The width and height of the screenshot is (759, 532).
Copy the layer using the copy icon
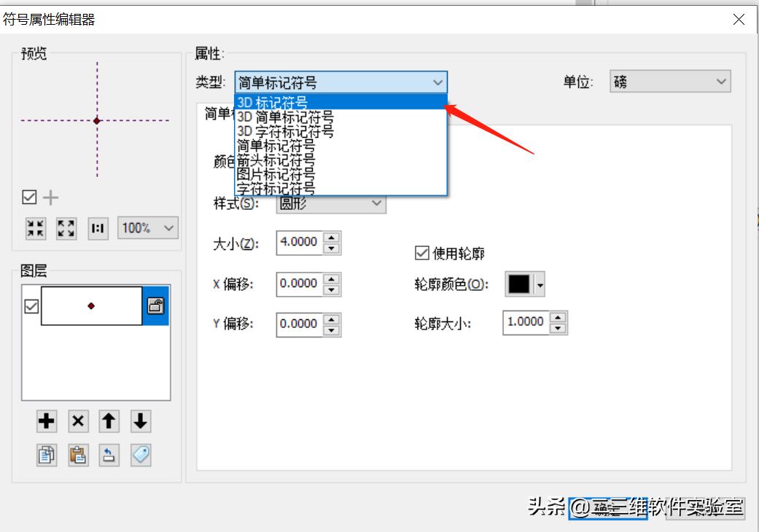(46, 455)
